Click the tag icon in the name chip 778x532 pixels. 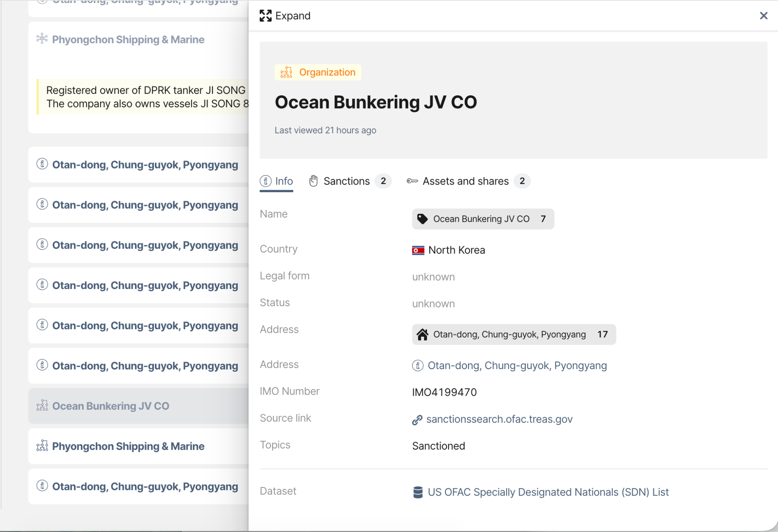pyautogui.click(x=422, y=219)
